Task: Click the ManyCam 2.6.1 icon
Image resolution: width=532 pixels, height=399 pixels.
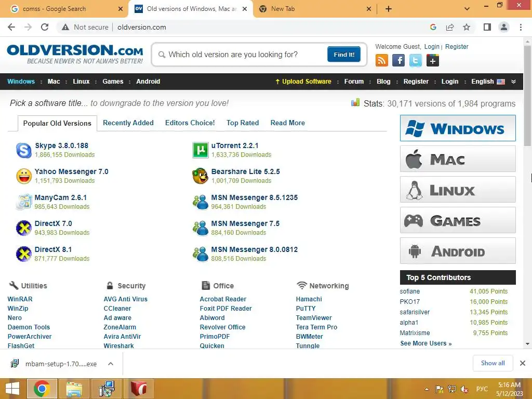Action: point(24,202)
